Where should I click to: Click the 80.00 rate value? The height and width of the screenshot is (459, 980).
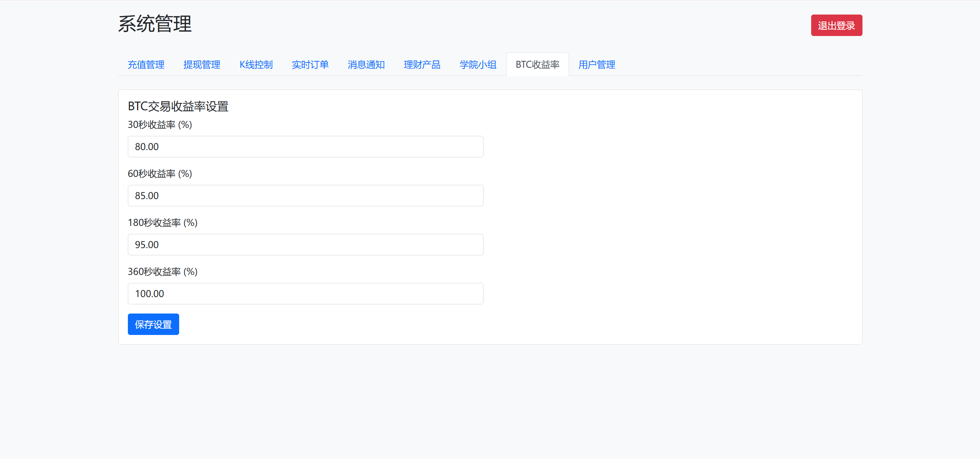click(147, 147)
